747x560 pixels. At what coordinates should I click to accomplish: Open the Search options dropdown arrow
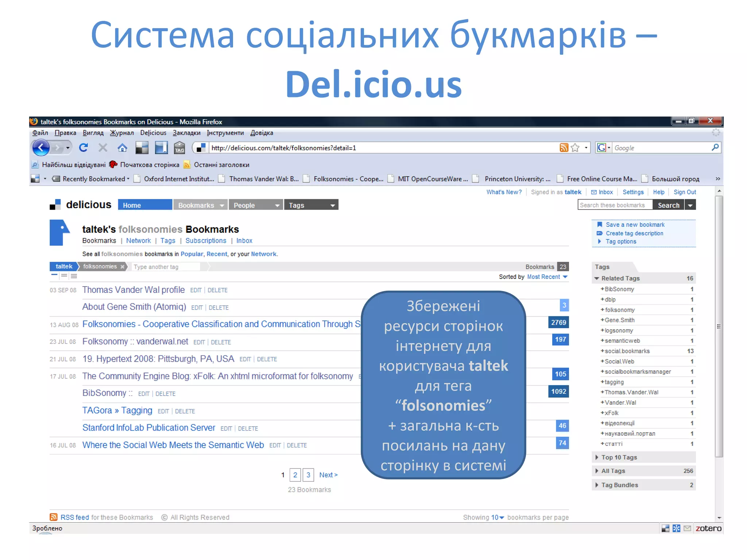coord(690,205)
